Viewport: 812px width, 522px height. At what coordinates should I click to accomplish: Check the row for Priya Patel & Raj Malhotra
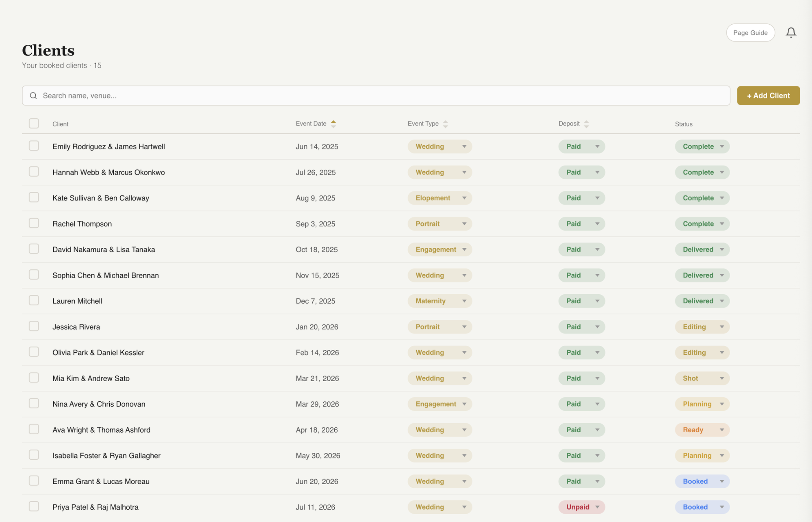34,506
